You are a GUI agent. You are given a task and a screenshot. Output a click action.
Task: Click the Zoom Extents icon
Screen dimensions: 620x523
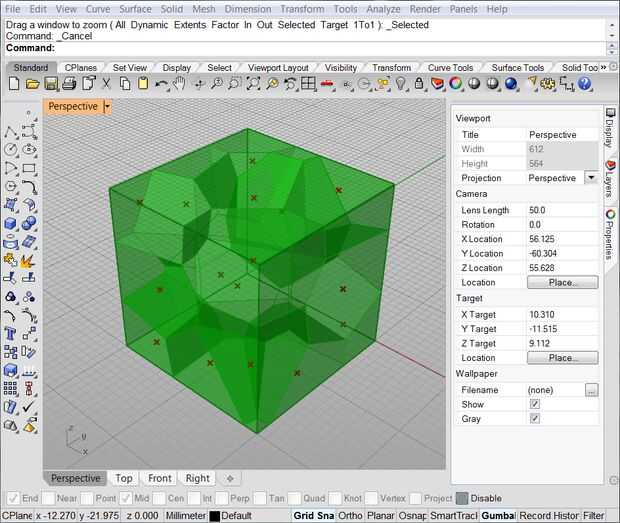point(253,84)
